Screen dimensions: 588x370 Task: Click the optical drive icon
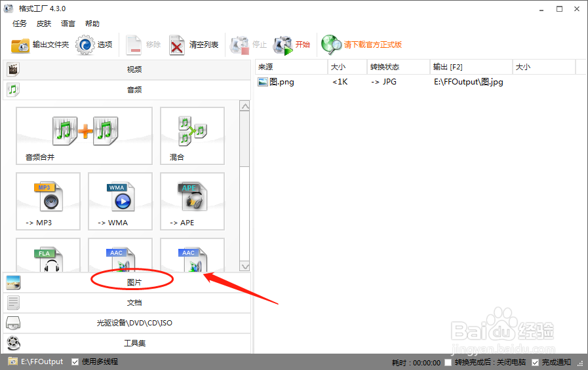click(14, 323)
